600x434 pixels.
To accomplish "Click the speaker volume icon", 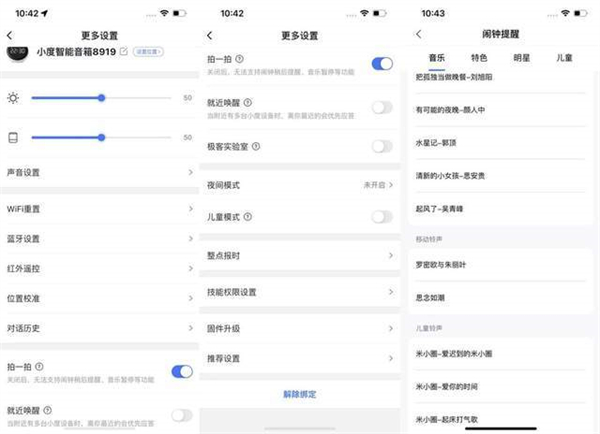I will [x=13, y=137].
